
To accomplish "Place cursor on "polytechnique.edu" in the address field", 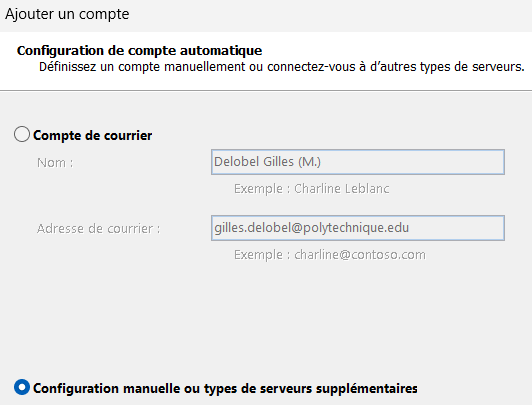I will point(356,228).
